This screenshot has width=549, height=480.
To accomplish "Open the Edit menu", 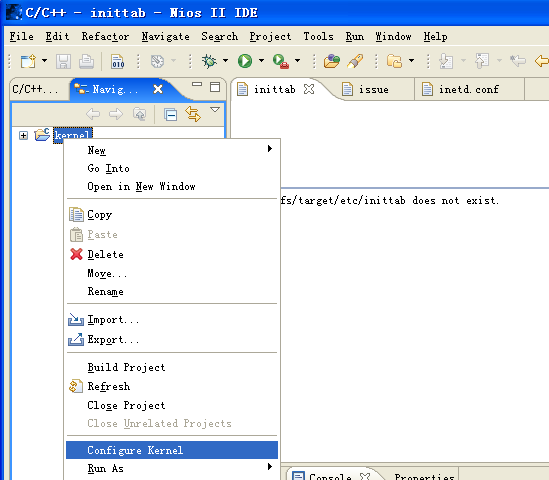I will pyautogui.click(x=57, y=36).
